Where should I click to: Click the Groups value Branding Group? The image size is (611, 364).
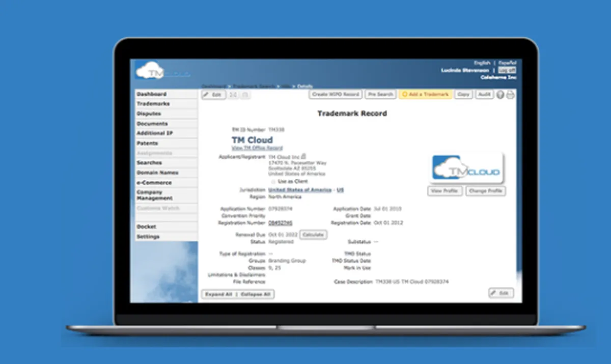pyautogui.click(x=287, y=261)
